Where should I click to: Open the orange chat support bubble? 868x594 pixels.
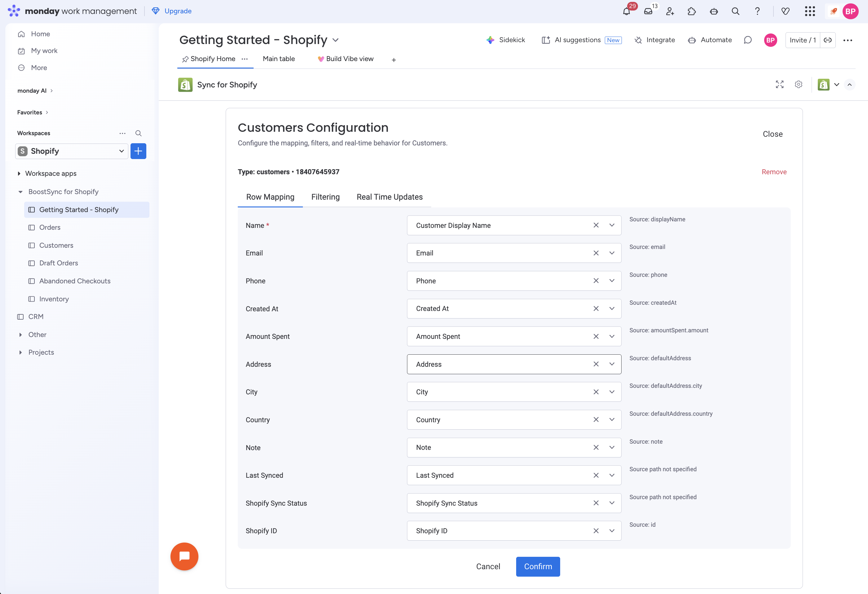184,556
